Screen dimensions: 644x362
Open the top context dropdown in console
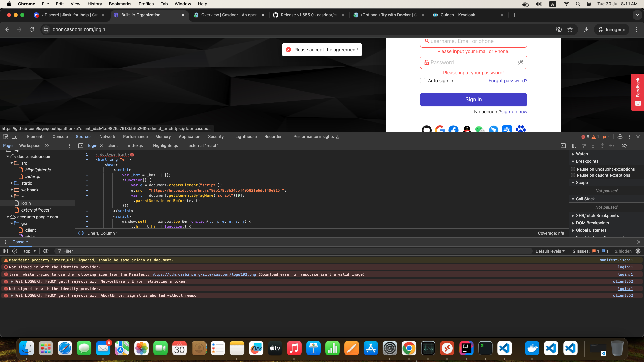[x=30, y=251]
